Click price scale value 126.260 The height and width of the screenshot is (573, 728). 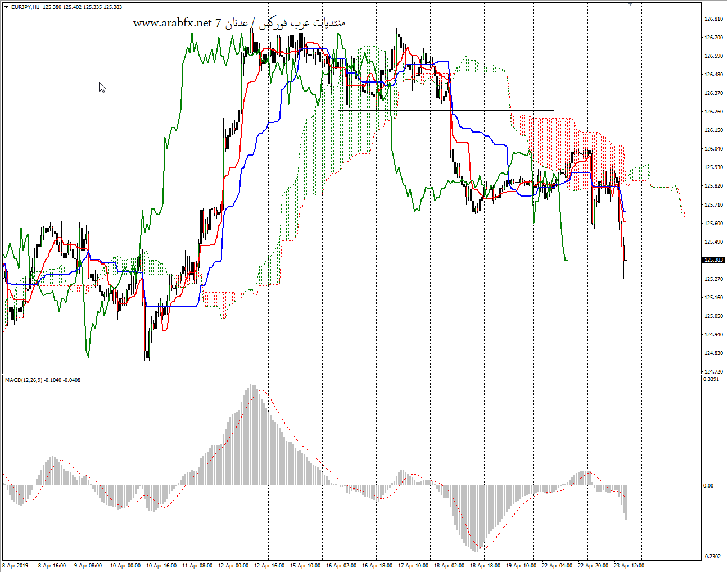point(713,112)
